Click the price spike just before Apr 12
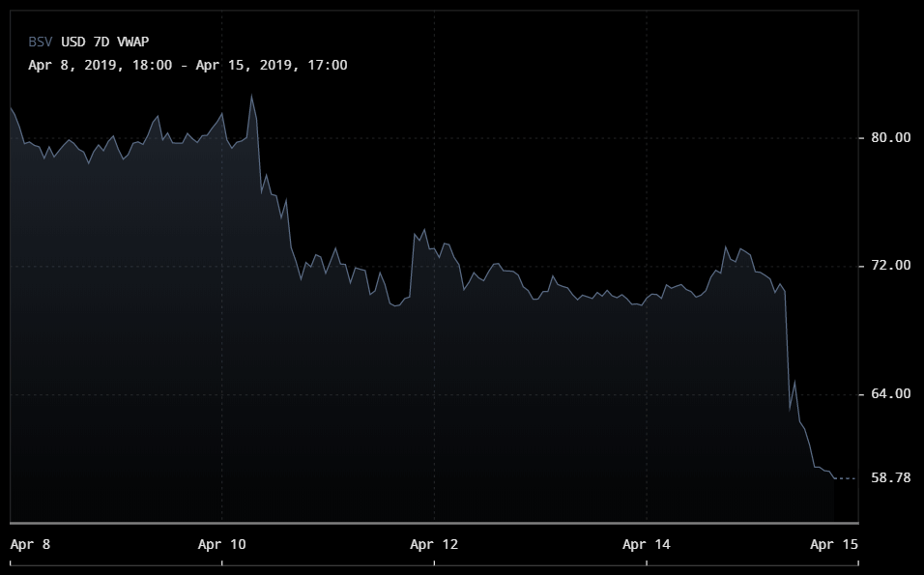Viewport: 924px width, 575px height. (x=423, y=230)
